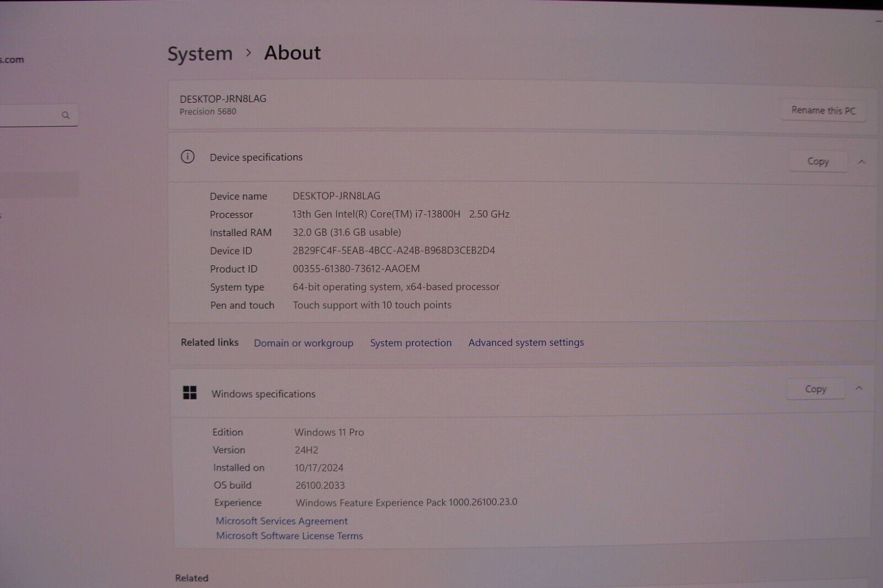
Task: Select the 32.0 GB (31.6 GB usable) value
Action: click(x=347, y=232)
